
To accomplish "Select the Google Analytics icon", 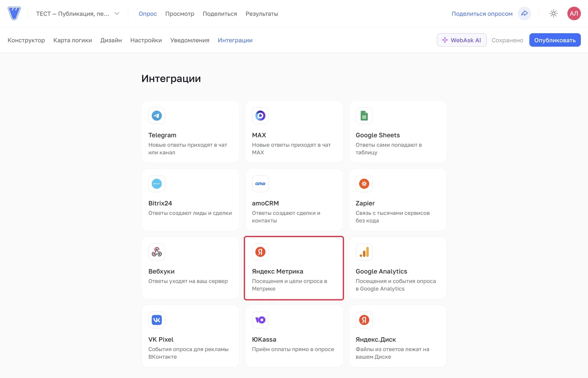I will [364, 252].
